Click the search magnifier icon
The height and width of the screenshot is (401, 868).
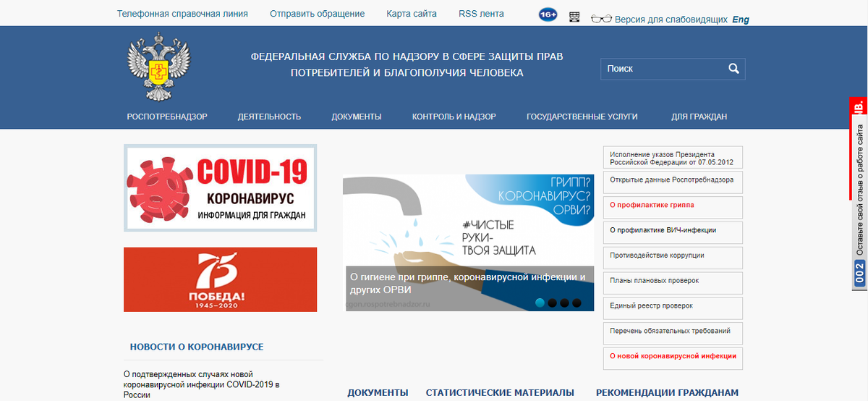tap(733, 69)
